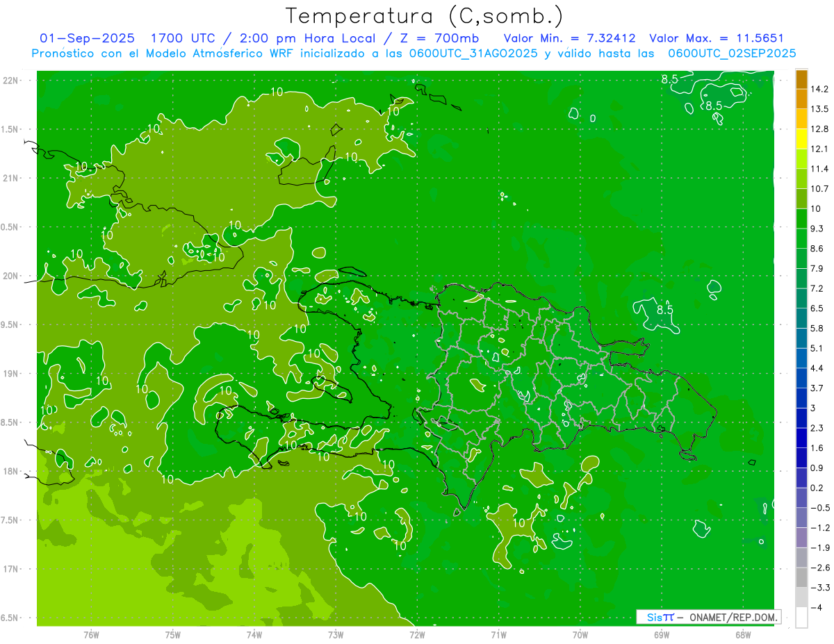
Task: Click the '0.9' colorbar value
Action: [817, 468]
